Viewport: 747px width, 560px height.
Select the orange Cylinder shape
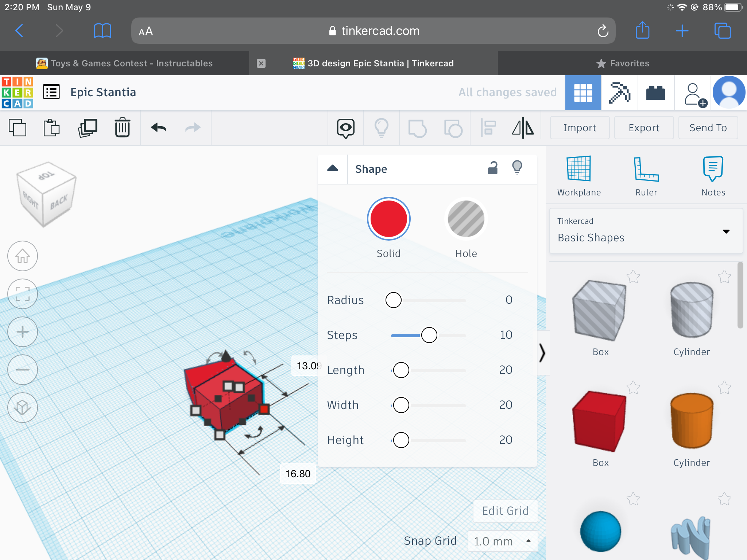692,420
